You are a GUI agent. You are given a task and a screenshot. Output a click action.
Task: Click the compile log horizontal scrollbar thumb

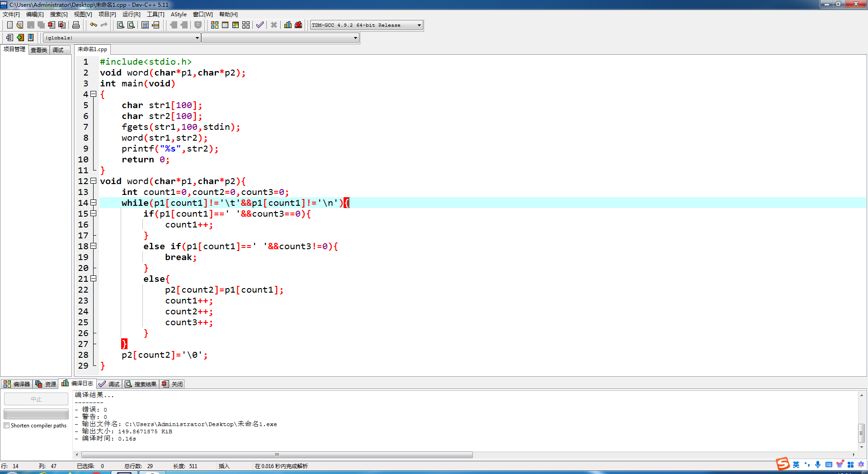point(277,455)
